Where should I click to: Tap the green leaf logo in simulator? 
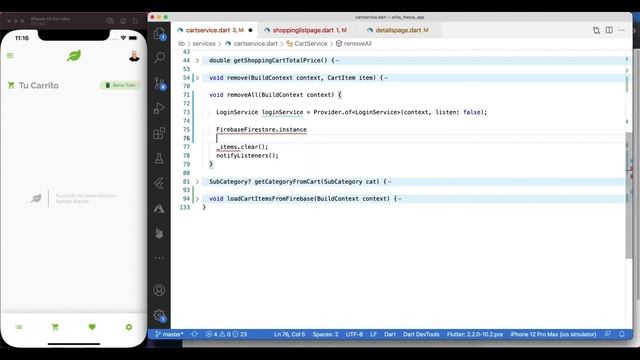[x=74, y=56]
